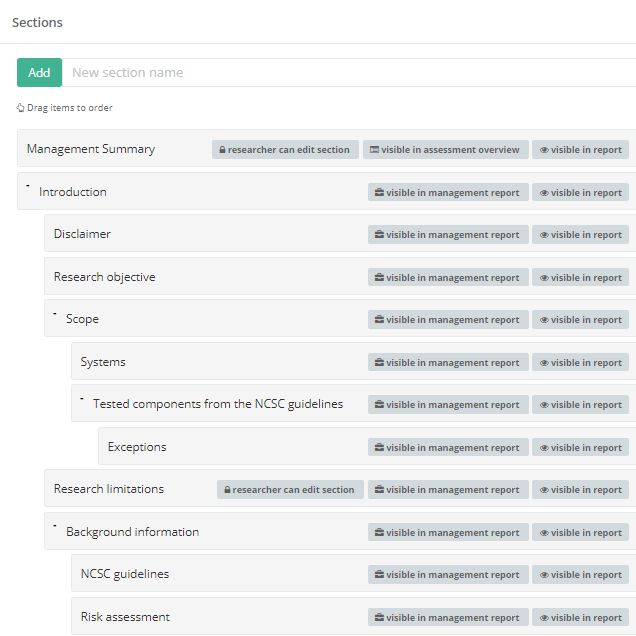This screenshot has width=636, height=636.
Task: Click the drag hand icon beside order hint
Action: coord(20,107)
